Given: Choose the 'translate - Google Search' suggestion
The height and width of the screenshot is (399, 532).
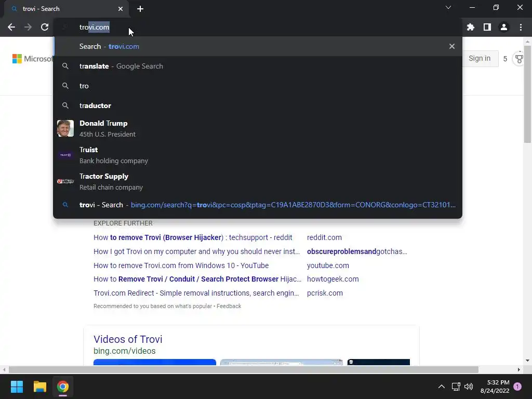Looking at the screenshot, I should tap(258, 66).
